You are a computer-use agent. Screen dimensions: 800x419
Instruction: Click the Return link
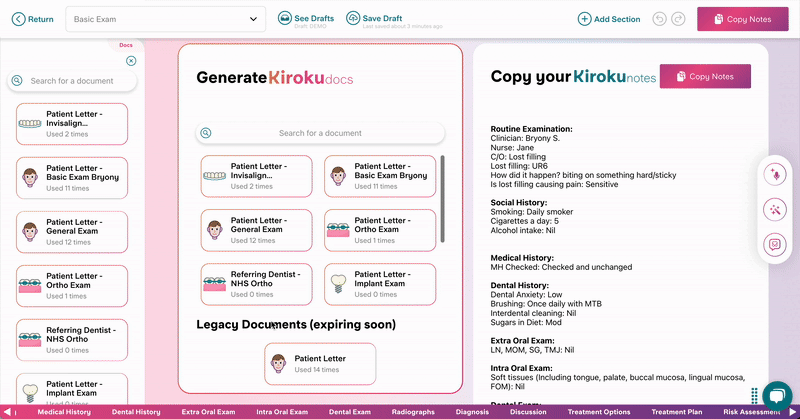[x=33, y=19]
